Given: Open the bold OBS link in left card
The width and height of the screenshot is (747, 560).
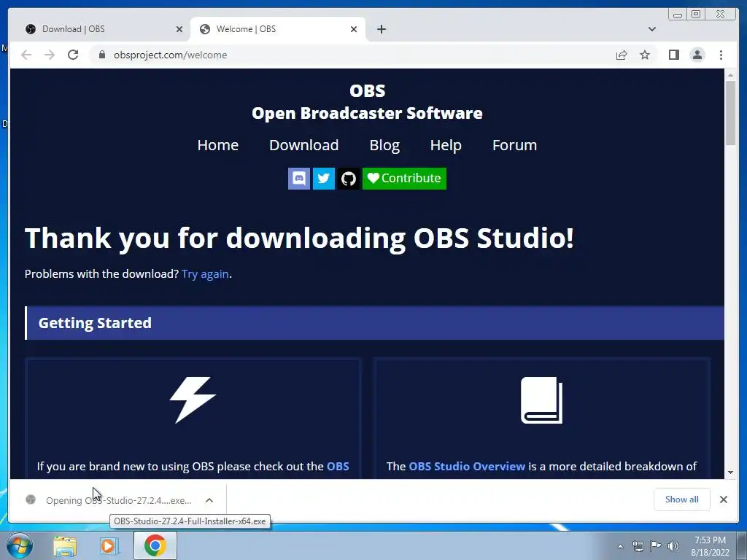Looking at the screenshot, I should [338, 466].
